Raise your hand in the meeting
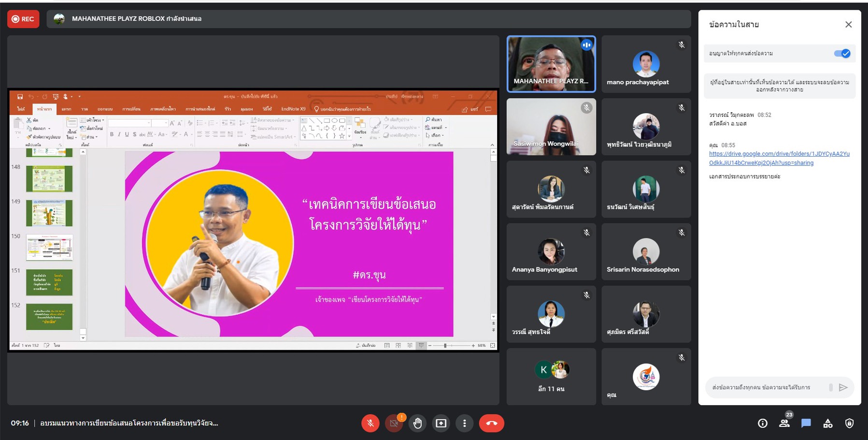This screenshot has height=440, width=868. coord(417,424)
